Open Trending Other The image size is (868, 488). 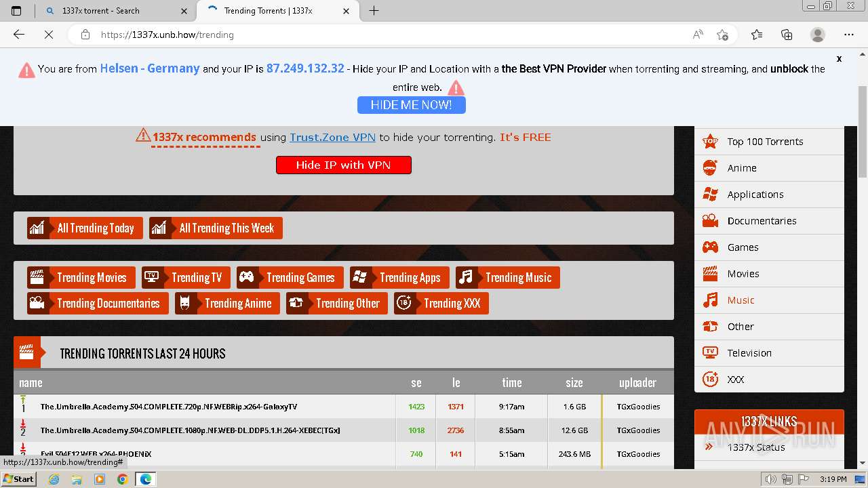point(336,303)
